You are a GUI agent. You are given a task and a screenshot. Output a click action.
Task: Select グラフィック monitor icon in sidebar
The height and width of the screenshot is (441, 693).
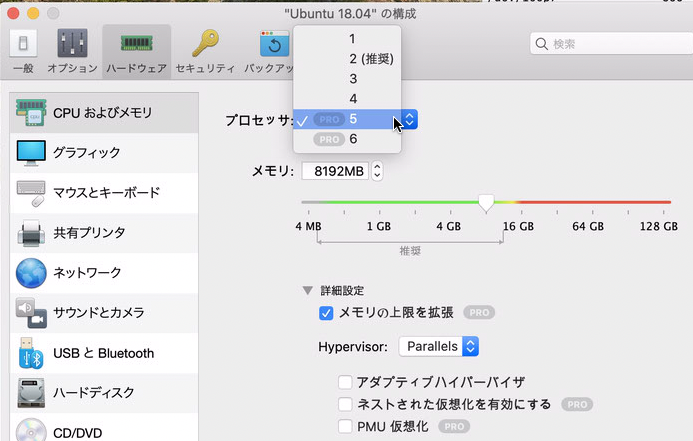32,152
